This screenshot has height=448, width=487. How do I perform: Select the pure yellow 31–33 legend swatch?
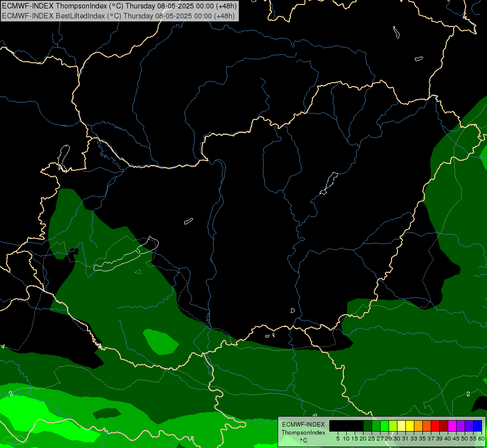(410, 426)
